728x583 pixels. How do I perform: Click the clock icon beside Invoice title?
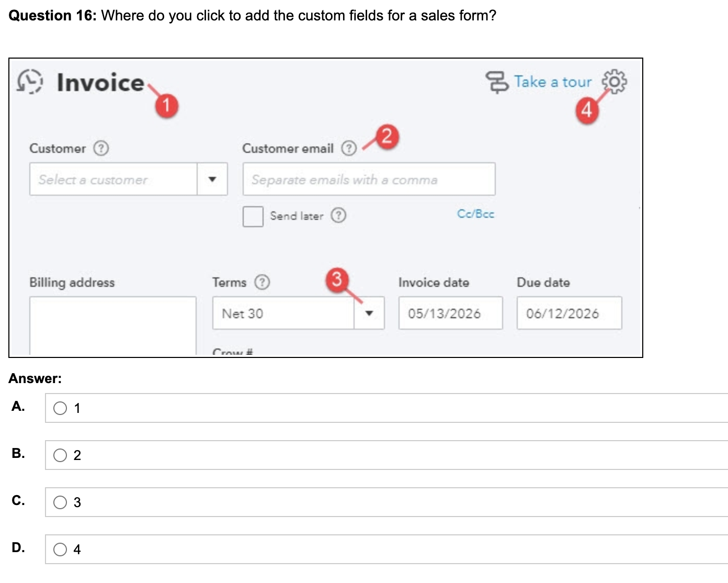click(x=30, y=82)
